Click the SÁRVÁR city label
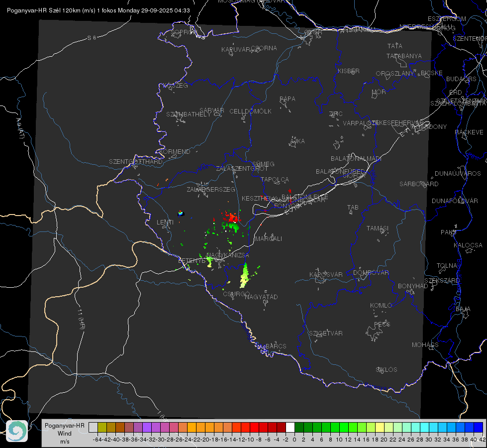Viewport: 487px width, 448px height. (212, 110)
